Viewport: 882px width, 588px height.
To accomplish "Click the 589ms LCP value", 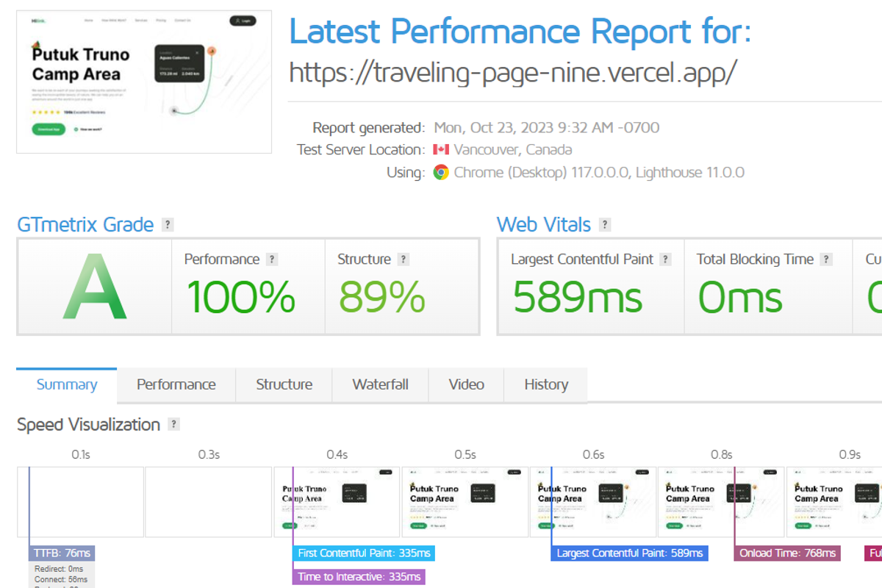I will pos(578,298).
